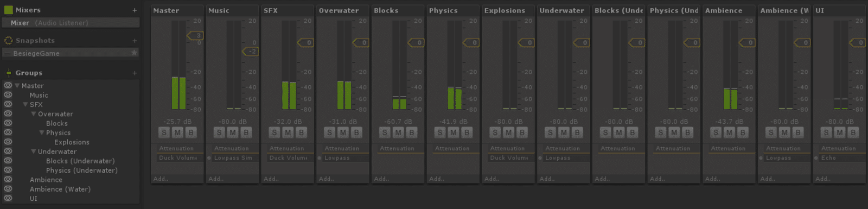Viewport: 868px width, 209px height.
Task: Solo the Blocks strip
Action: tap(385, 132)
